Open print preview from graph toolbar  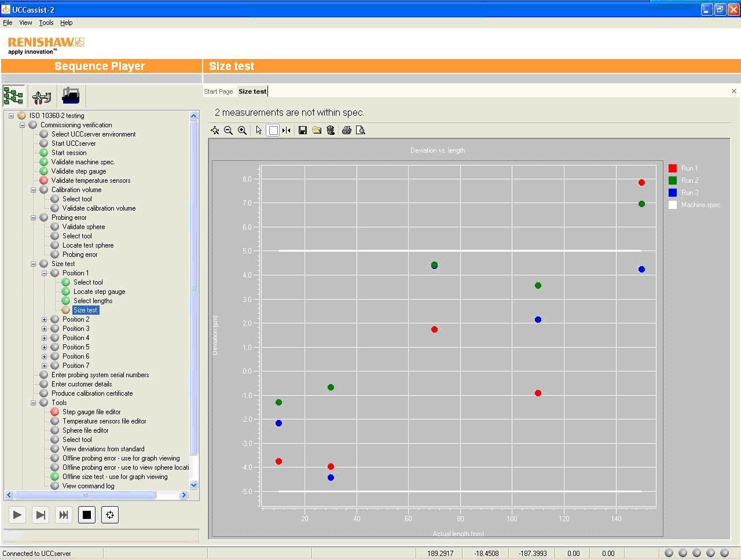pyautogui.click(x=361, y=131)
